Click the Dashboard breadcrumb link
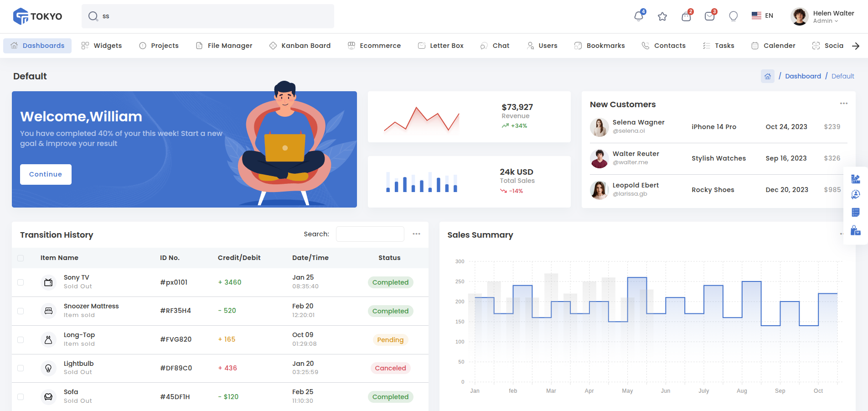 pos(803,76)
